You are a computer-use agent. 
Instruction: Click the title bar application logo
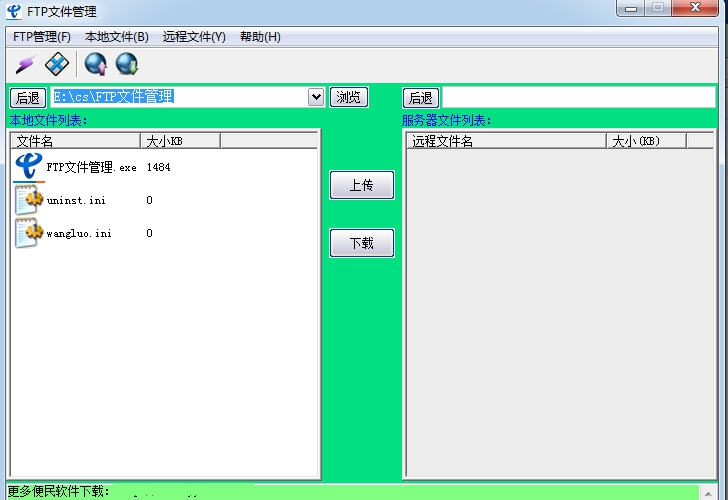pyautogui.click(x=14, y=10)
